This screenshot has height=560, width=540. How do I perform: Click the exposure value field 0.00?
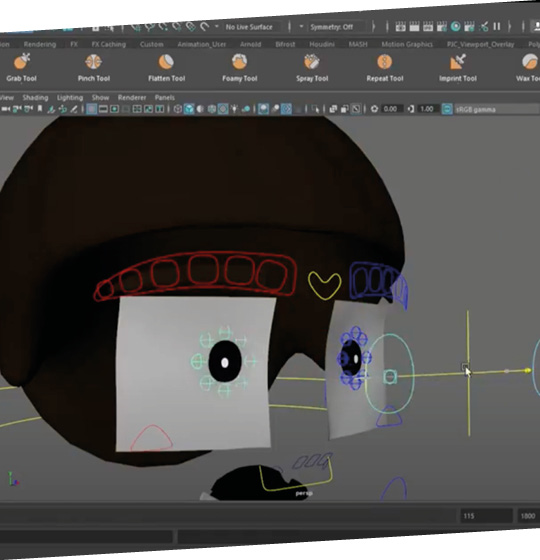click(391, 109)
